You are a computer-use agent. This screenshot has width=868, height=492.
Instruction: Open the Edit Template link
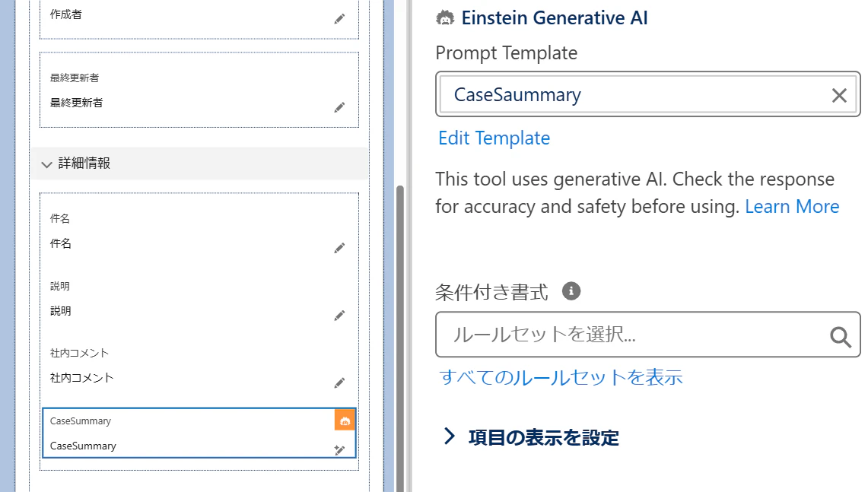pyautogui.click(x=494, y=138)
